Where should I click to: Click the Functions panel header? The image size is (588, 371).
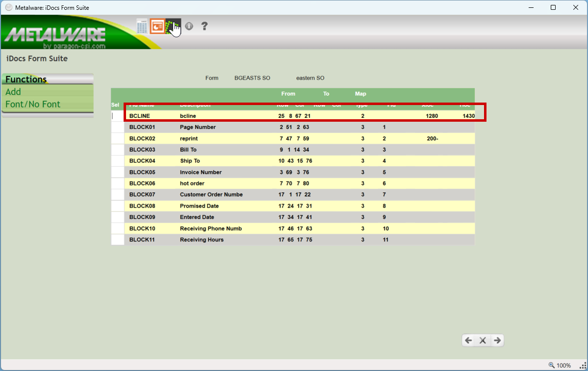[48, 79]
